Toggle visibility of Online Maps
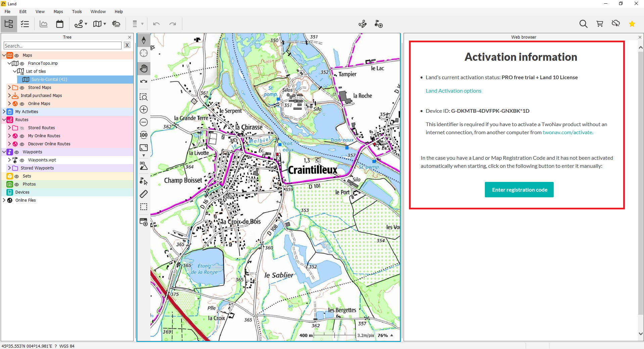 [x=22, y=104]
